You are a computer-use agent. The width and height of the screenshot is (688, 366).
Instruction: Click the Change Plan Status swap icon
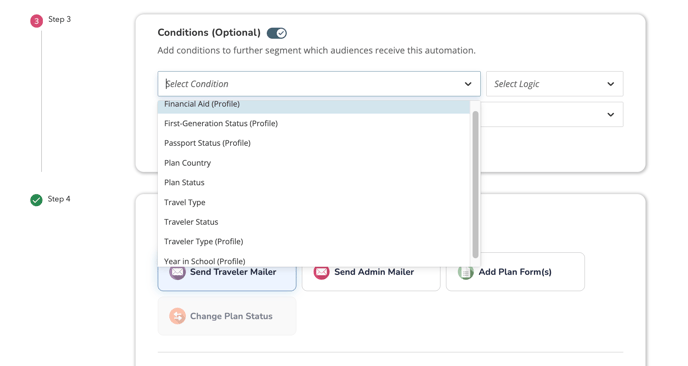click(x=177, y=316)
